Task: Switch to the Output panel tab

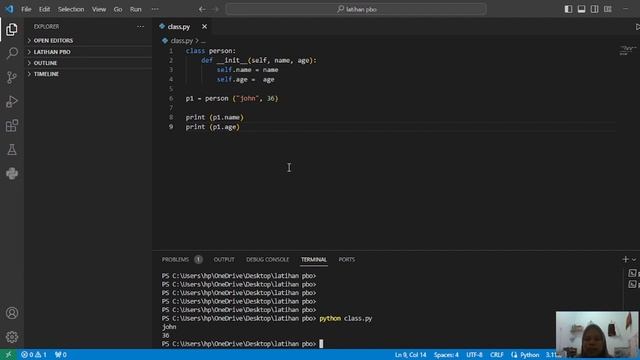Action: click(224, 259)
